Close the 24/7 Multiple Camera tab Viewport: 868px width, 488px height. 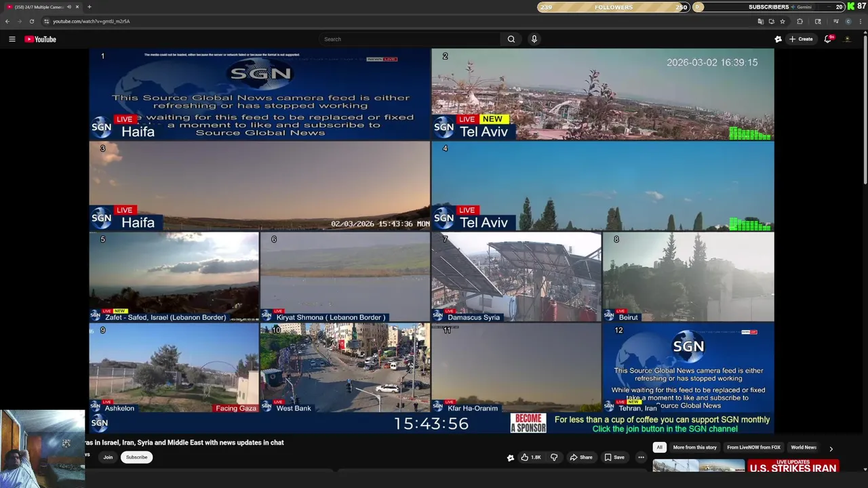77,7
